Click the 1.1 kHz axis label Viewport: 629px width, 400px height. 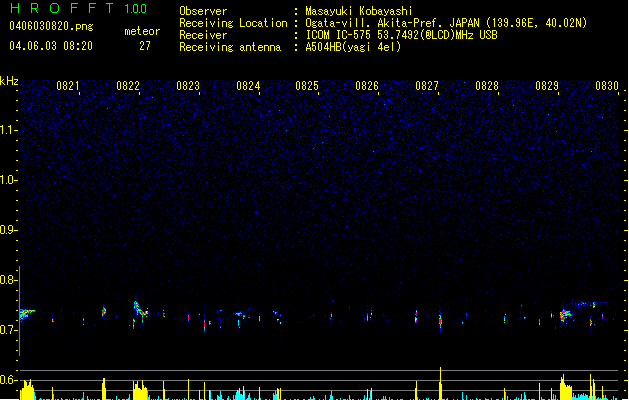coord(9,130)
